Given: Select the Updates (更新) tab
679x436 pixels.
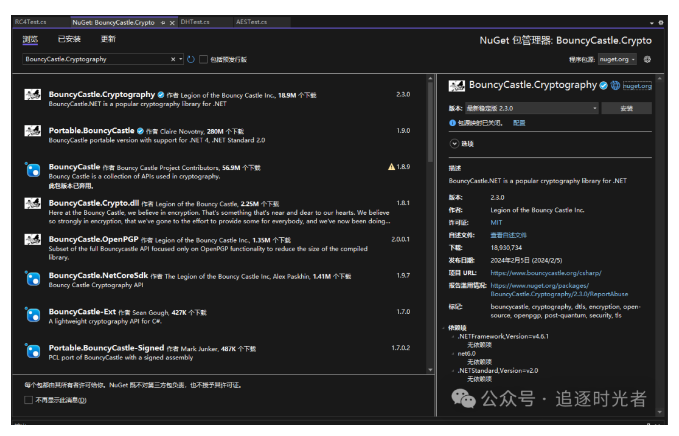Looking at the screenshot, I should coord(108,39).
